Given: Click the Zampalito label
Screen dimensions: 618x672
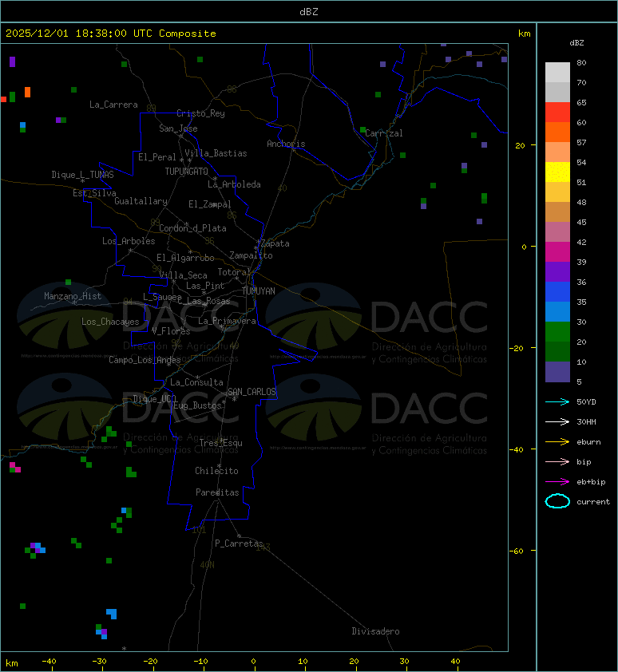Looking at the screenshot, I should pyautogui.click(x=251, y=255).
